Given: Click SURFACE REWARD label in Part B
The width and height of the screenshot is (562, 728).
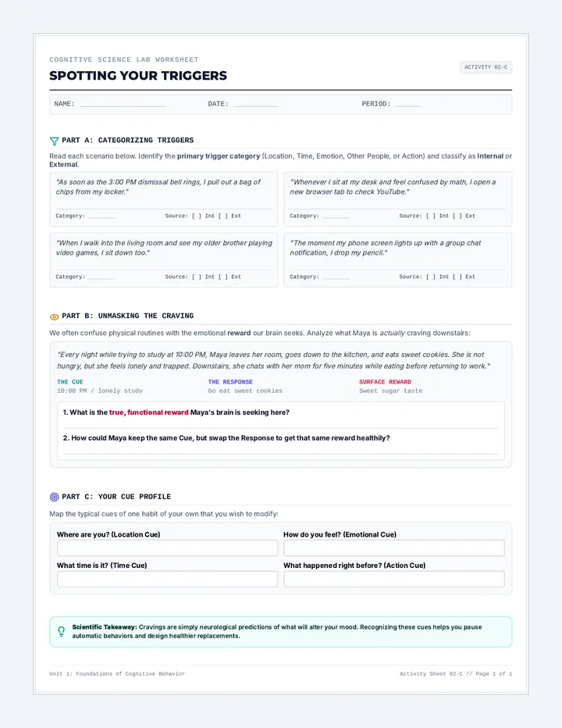Looking at the screenshot, I should 385,382.
